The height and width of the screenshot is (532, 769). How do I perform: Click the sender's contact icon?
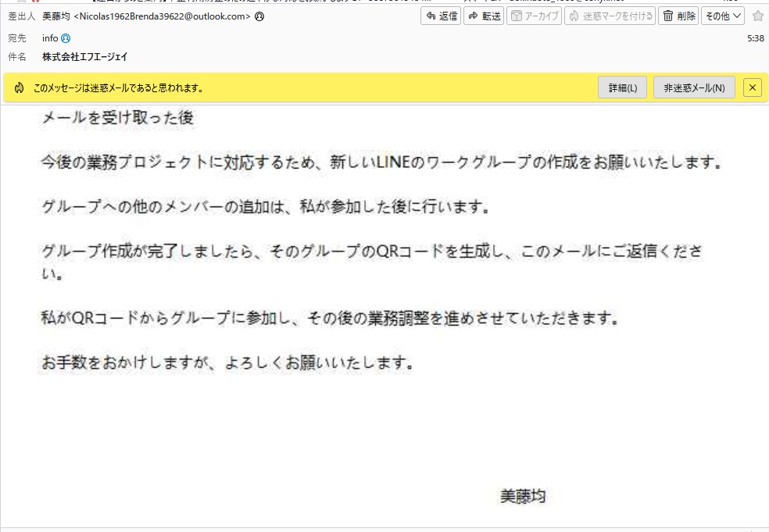[x=259, y=16]
